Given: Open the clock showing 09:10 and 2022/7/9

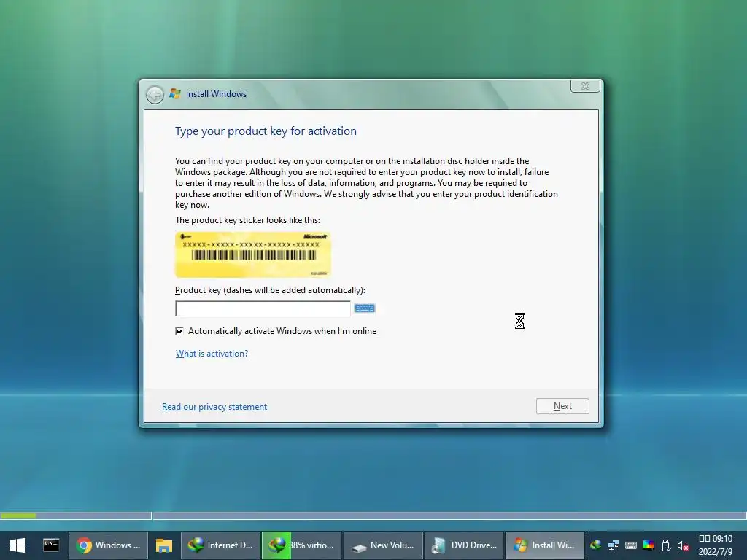Looking at the screenshot, I should 716,545.
